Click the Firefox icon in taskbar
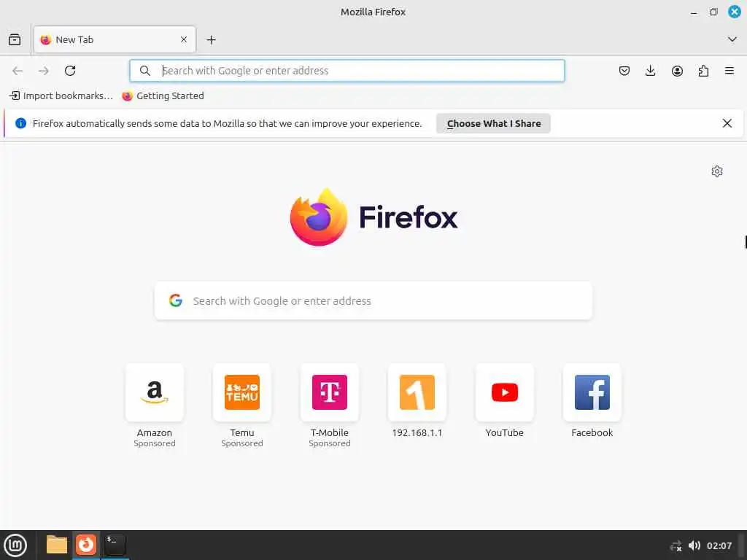 pos(86,545)
